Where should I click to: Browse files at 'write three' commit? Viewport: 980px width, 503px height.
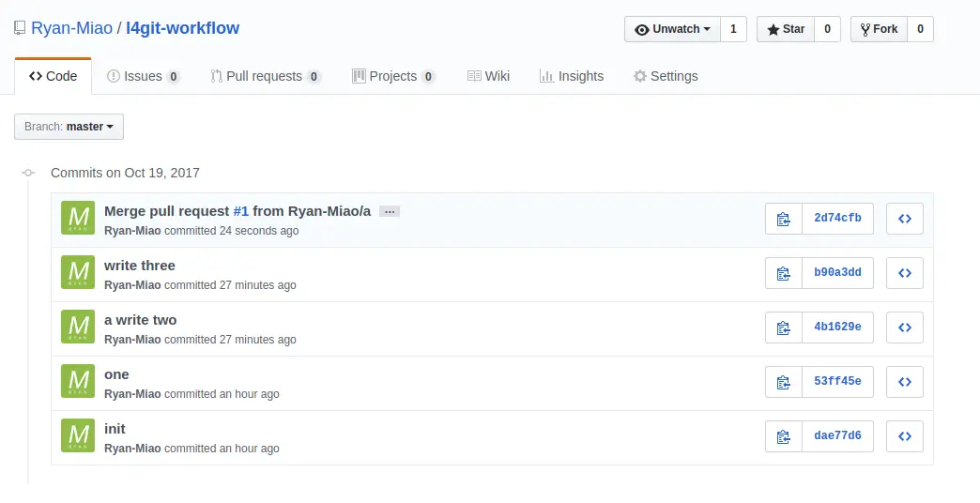tap(904, 273)
